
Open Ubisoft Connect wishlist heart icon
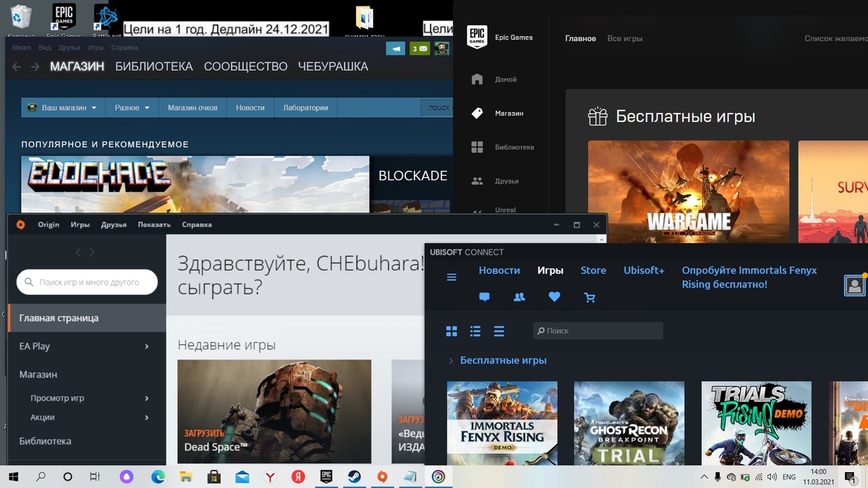[554, 297]
